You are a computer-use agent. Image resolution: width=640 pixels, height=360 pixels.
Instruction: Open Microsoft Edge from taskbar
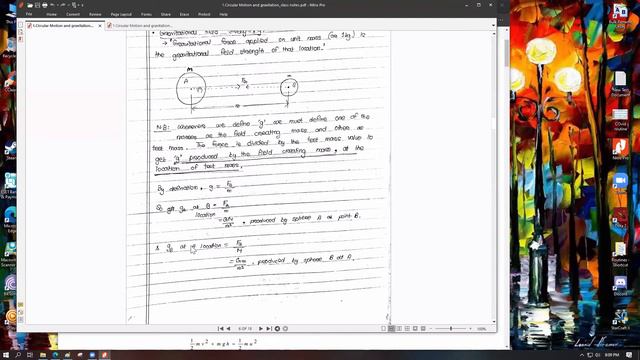55,355
